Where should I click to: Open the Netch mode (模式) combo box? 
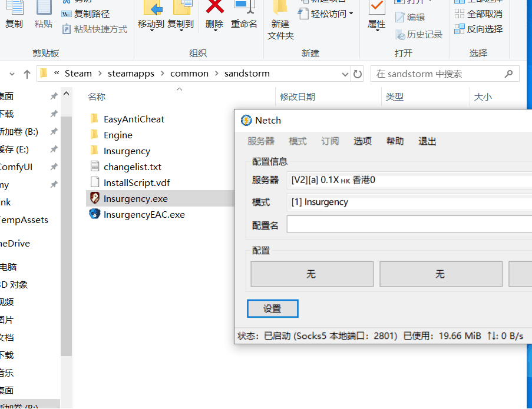[409, 202]
